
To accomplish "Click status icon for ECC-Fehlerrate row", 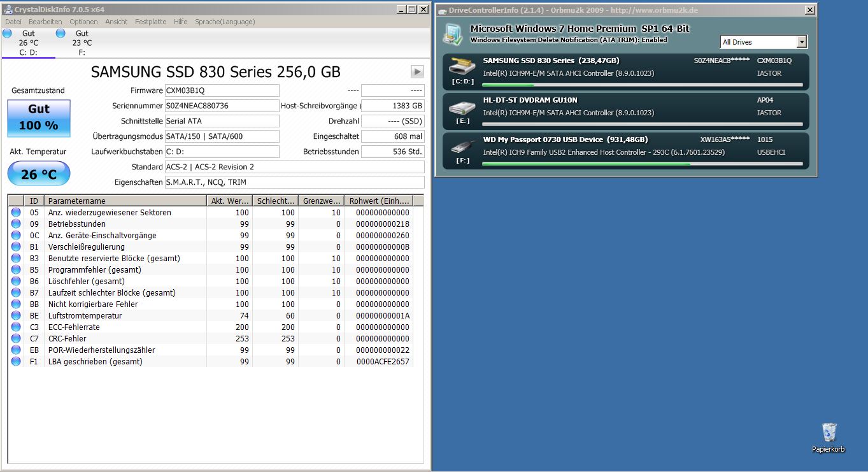I will (16, 327).
